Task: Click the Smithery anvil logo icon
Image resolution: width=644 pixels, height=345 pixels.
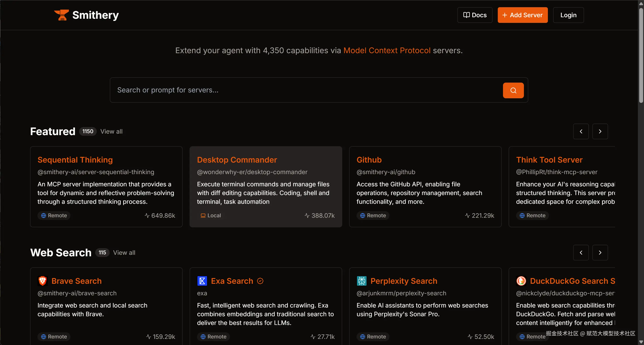Action: click(x=61, y=15)
